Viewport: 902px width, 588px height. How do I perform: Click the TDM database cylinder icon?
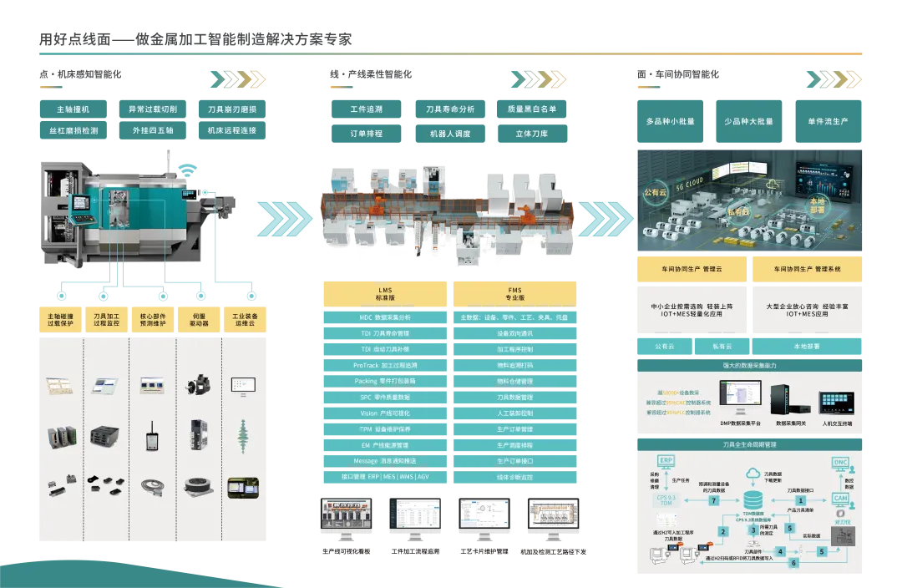(754, 499)
